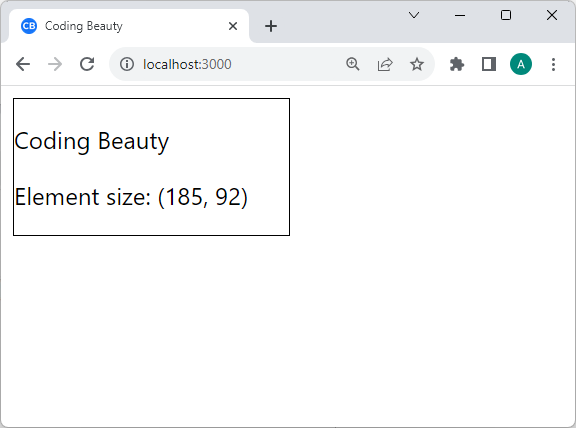
Task: Click the forward navigation arrow
Action: pyautogui.click(x=55, y=64)
